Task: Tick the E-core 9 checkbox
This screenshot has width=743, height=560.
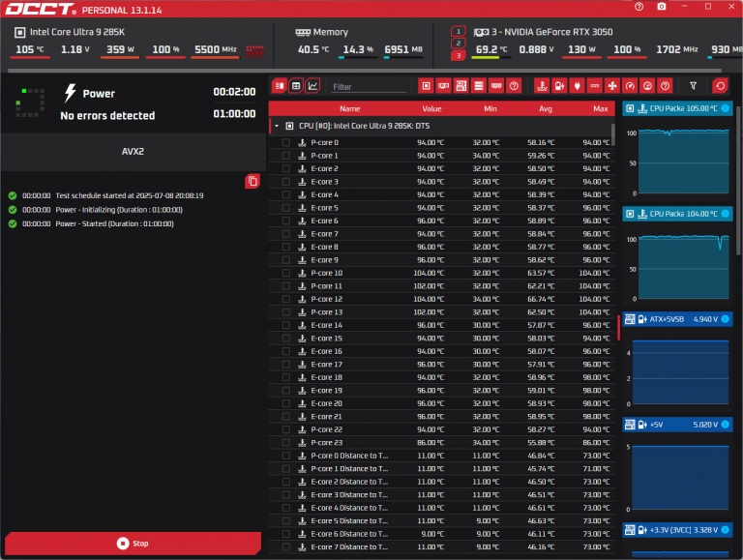Action: pos(286,260)
